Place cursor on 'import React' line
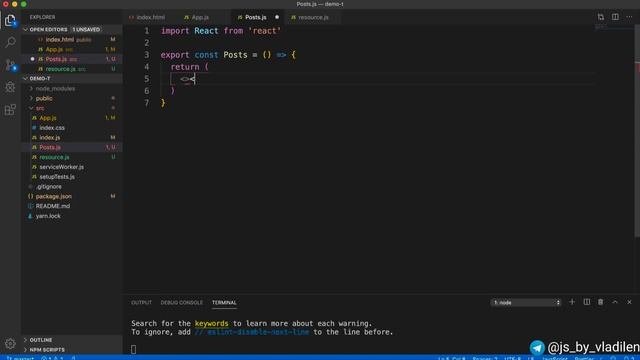The height and width of the screenshot is (360, 640). click(x=221, y=31)
